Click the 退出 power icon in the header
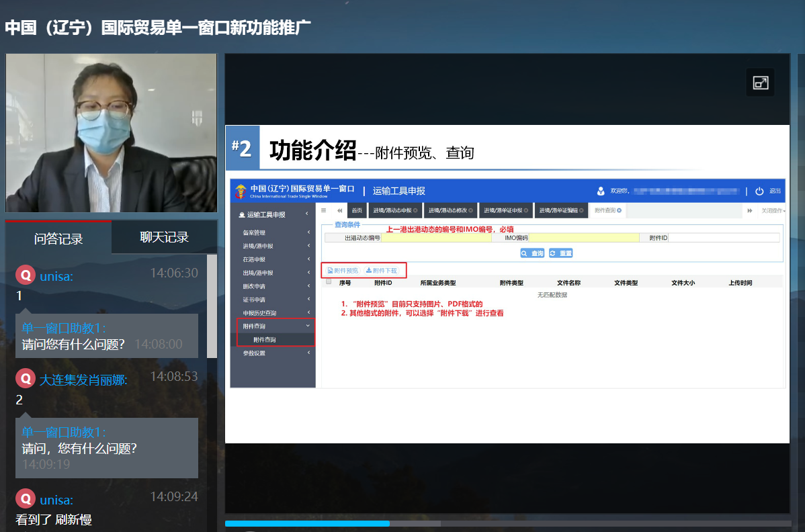This screenshot has width=805, height=532. tap(759, 191)
